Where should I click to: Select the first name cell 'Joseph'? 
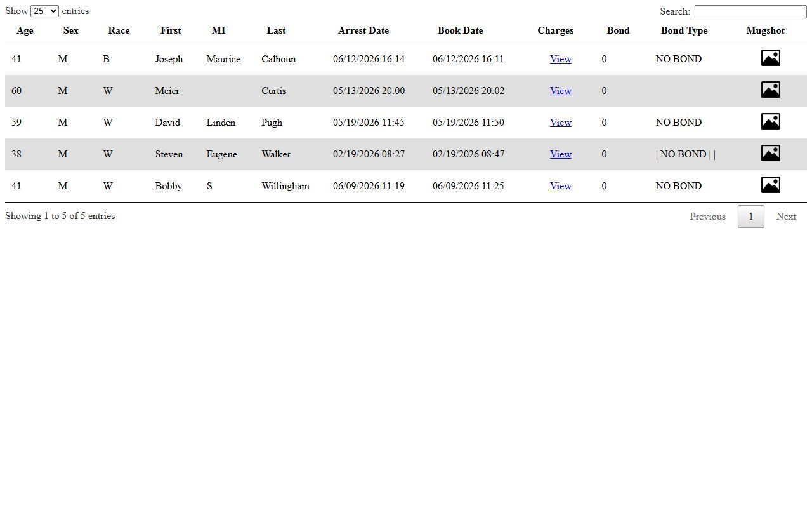[x=169, y=59]
